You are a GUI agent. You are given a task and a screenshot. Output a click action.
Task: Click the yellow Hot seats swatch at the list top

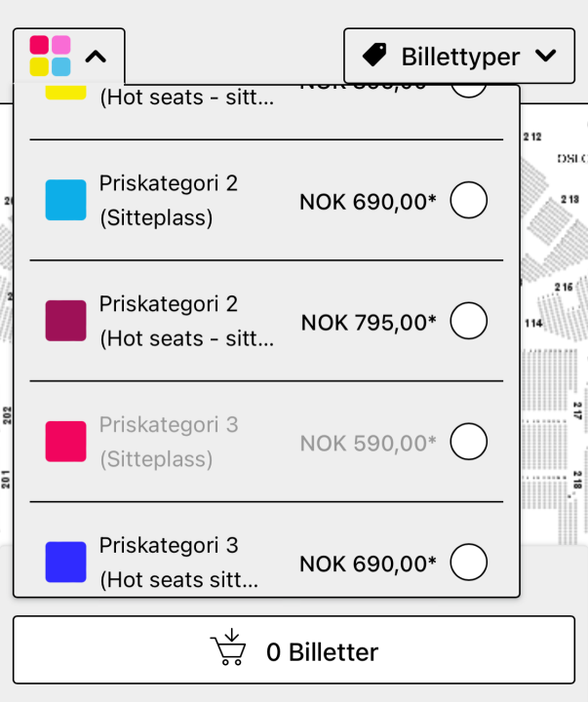tap(66, 93)
